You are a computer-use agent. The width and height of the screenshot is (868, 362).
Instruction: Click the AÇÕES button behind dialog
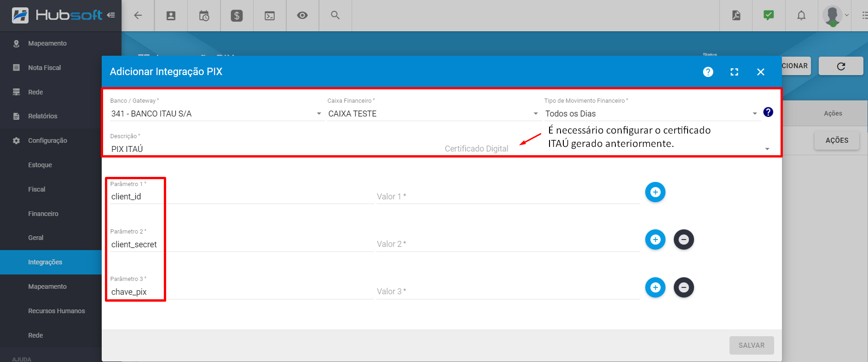(x=837, y=140)
